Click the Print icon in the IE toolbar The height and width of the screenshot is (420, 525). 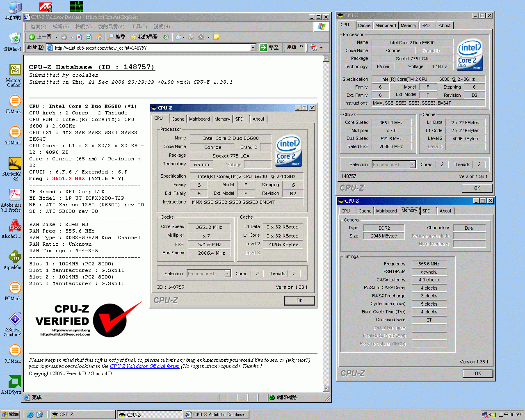coord(191,37)
